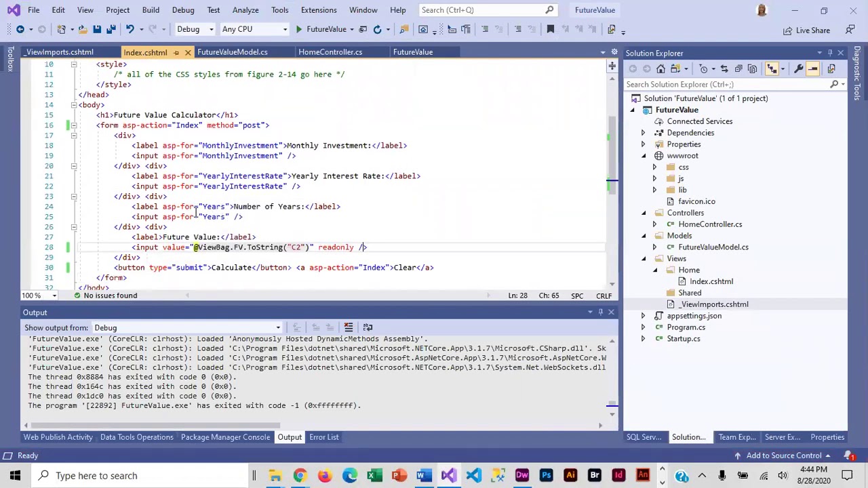Switch to the HomeController.cs tab

pos(330,52)
